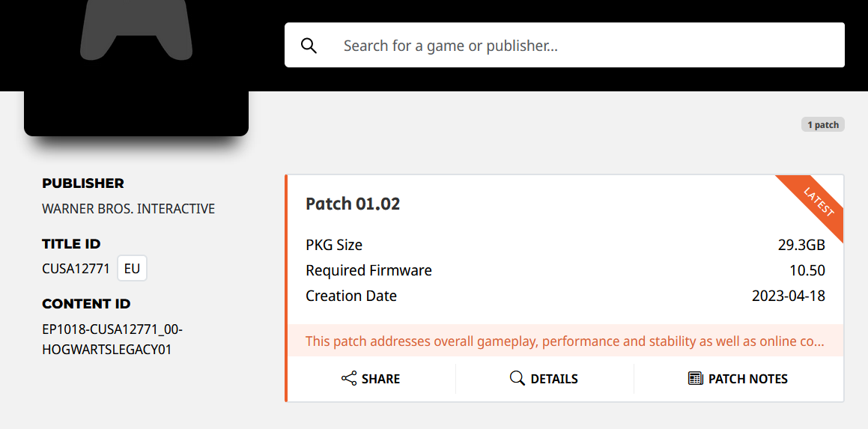Select the EU region badge
This screenshot has width=868, height=429.
click(133, 269)
